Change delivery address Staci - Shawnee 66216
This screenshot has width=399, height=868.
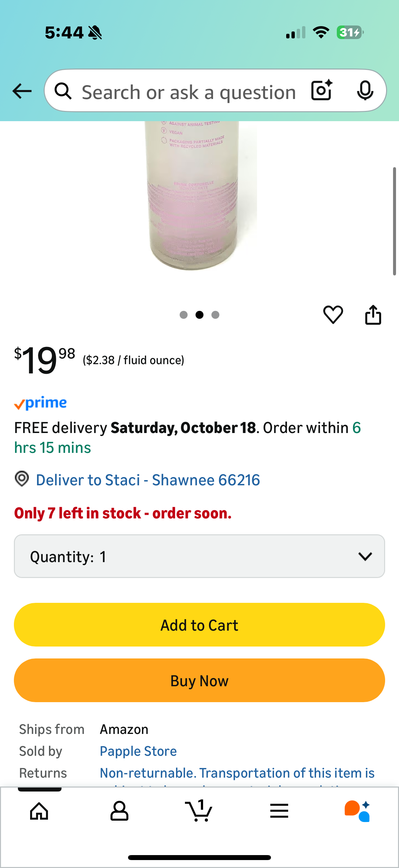click(x=148, y=480)
